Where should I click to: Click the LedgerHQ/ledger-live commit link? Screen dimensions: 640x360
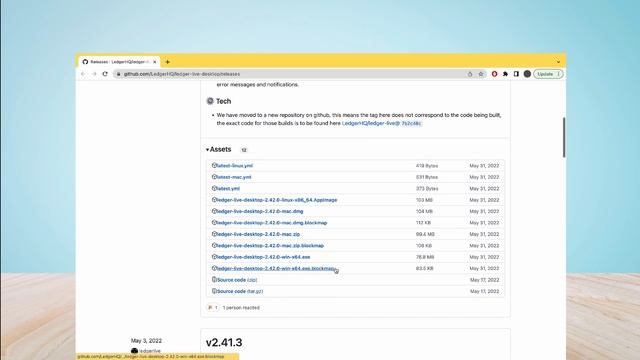[x=382, y=123]
